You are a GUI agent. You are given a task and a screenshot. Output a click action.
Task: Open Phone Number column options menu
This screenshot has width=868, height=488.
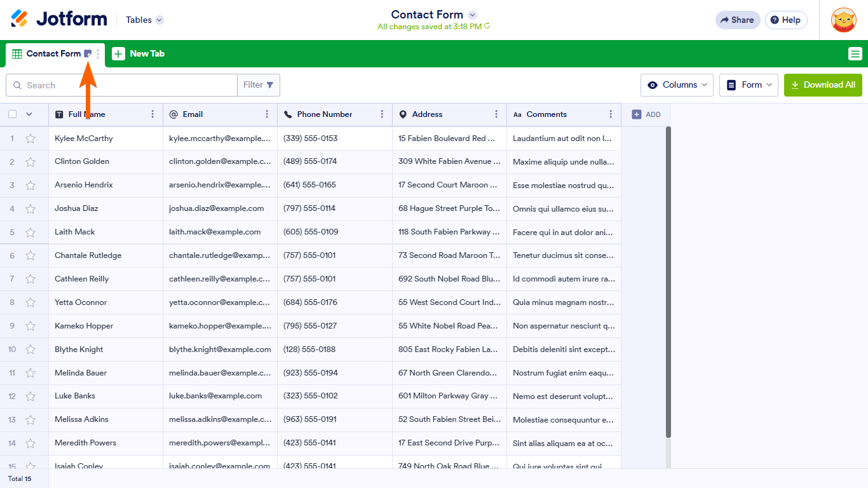[x=382, y=114]
